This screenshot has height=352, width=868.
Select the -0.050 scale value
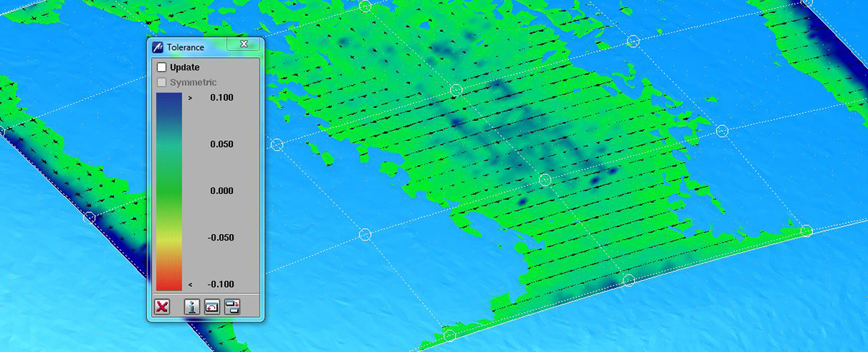[x=220, y=238]
